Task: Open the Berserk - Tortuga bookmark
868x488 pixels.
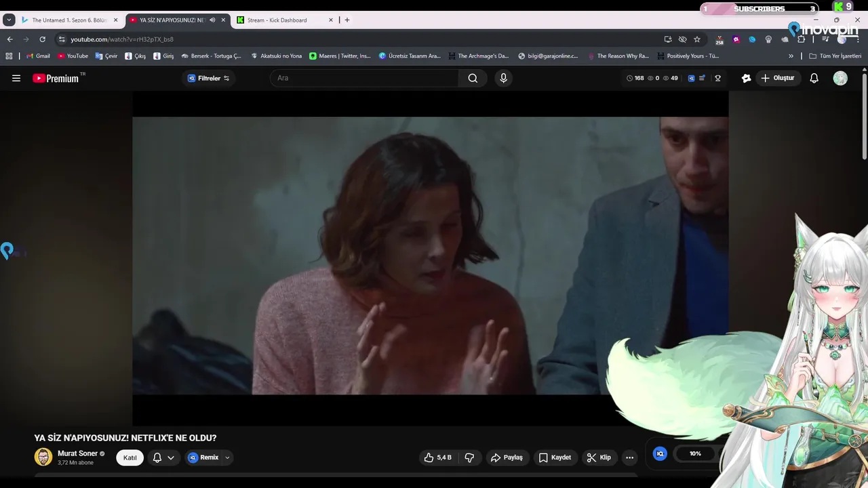Action: coord(211,56)
